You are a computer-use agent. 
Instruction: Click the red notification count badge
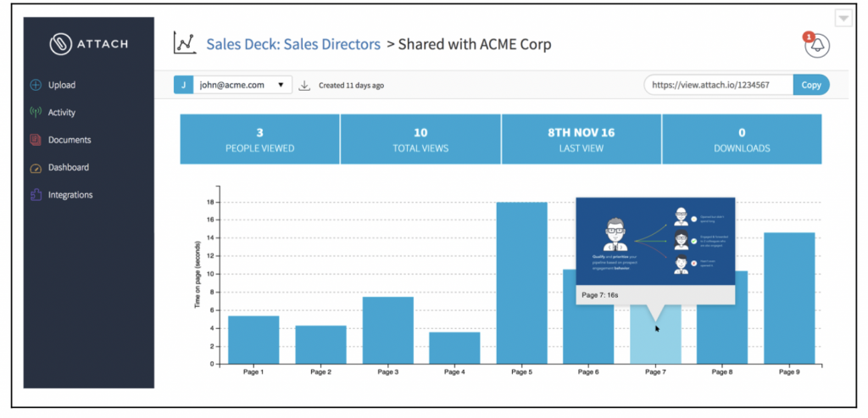point(808,37)
